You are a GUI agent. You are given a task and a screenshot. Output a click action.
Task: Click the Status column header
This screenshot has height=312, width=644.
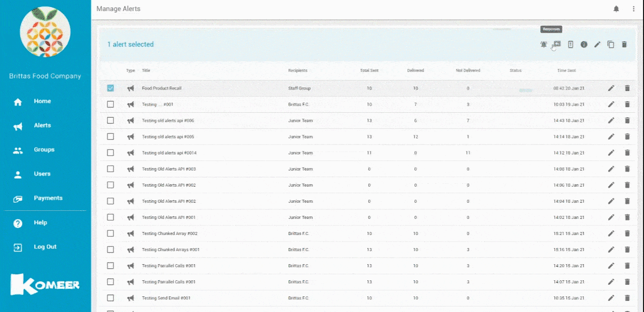click(x=516, y=70)
